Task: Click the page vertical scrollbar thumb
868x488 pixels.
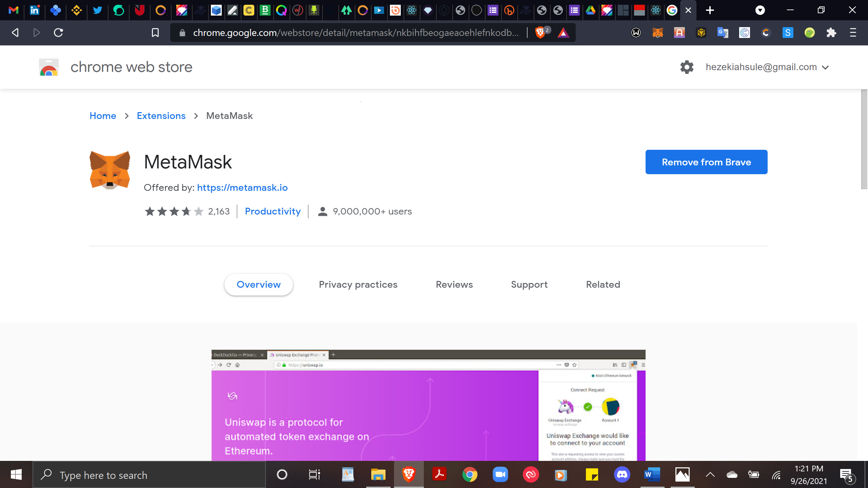Action: tap(864, 139)
